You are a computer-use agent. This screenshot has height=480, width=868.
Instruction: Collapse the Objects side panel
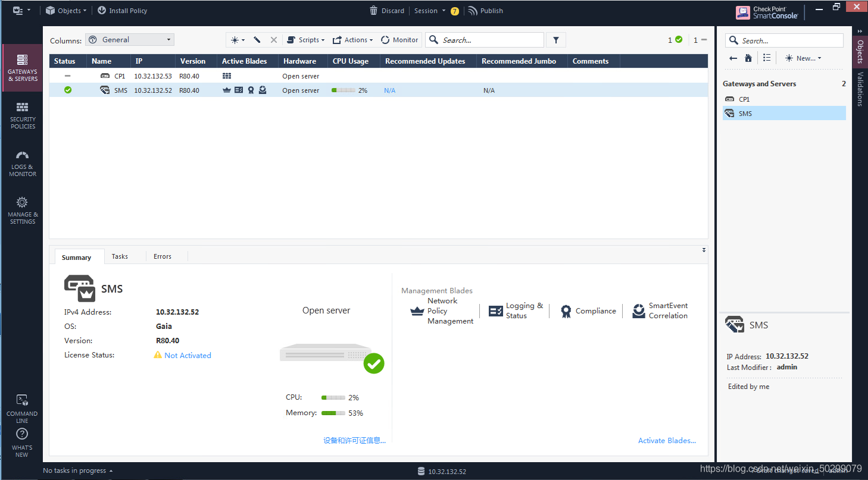pos(860,31)
